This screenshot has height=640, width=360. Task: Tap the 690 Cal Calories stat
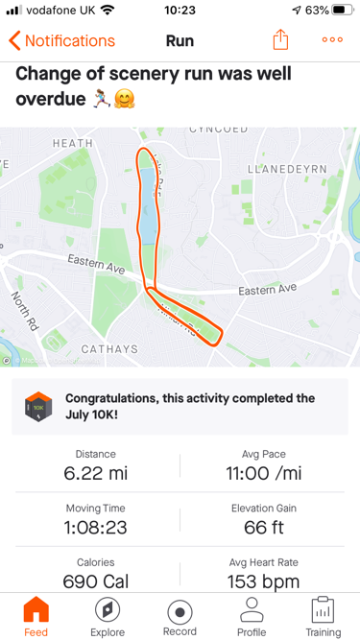[x=96, y=574]
